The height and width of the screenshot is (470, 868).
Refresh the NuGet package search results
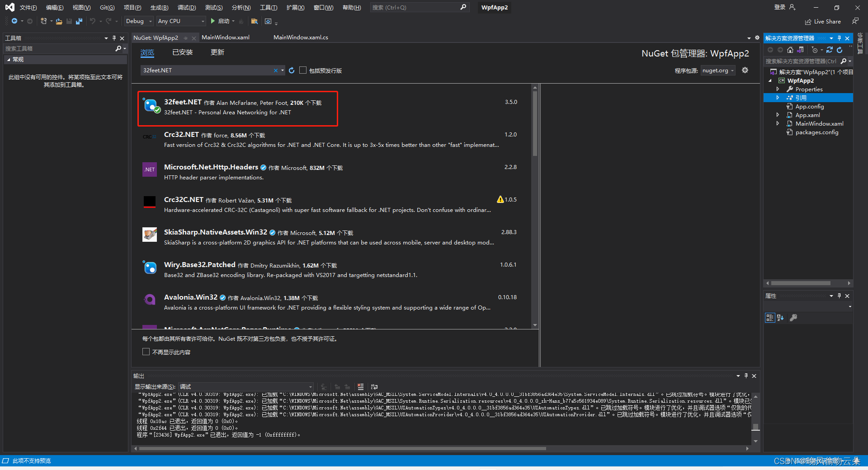coord(292,70)
